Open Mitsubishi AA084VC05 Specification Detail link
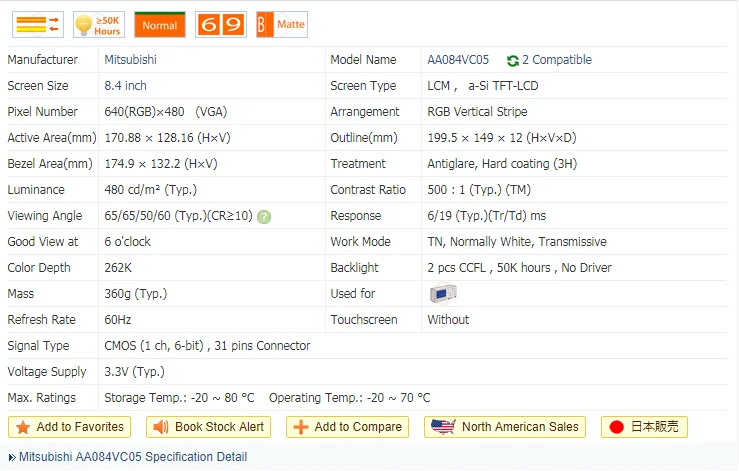739x471 pixels. [133, 457]
